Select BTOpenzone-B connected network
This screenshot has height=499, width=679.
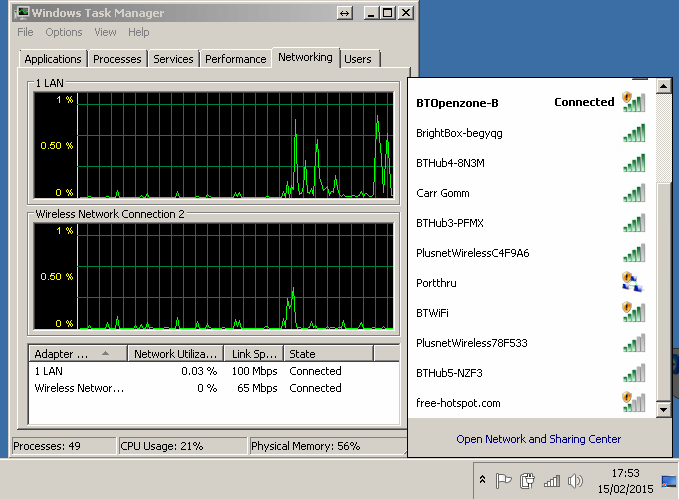pos(531,103)
